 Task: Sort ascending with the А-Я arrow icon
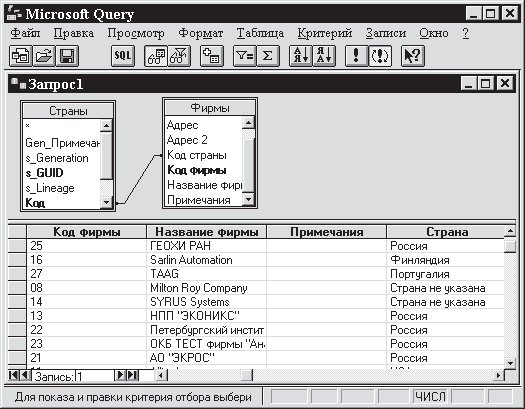click(301, 56)
